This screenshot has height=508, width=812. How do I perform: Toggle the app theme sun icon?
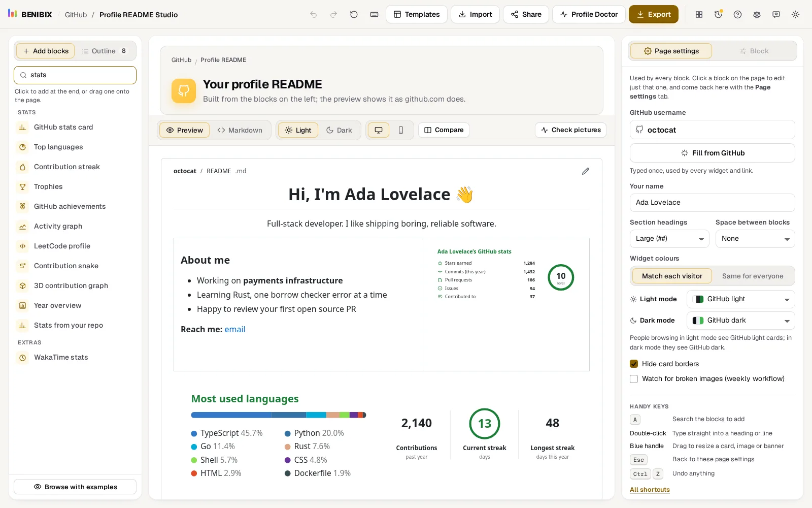point(795,15)
